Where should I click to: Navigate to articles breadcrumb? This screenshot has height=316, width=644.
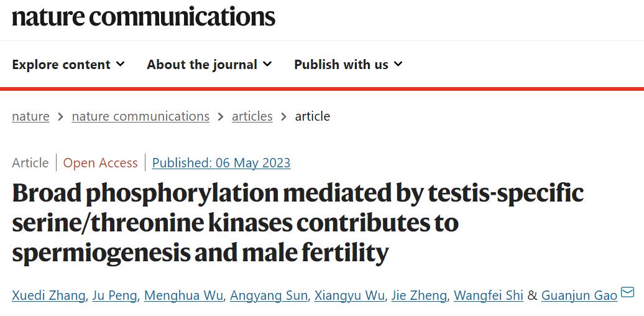tap(252, 116)
